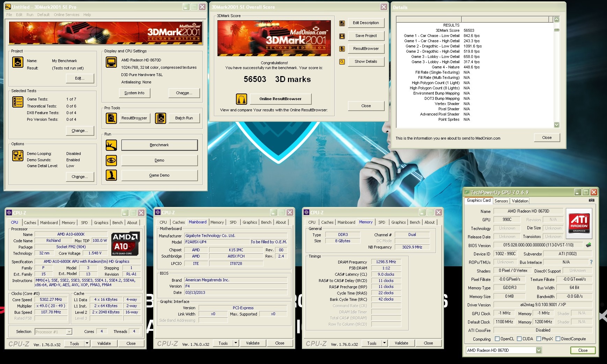
Task: Click the Online ResultBrowser button
Action: 280,99
